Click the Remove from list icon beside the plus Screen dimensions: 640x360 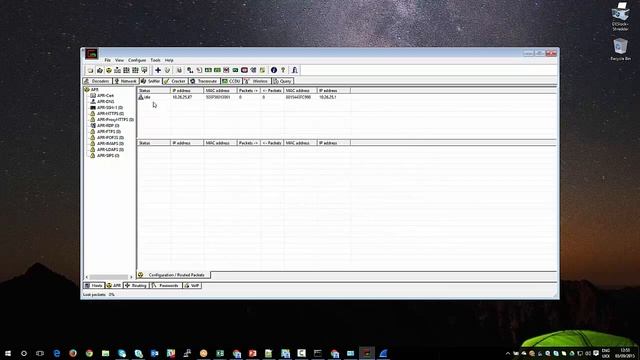click(x=167, y=70)
